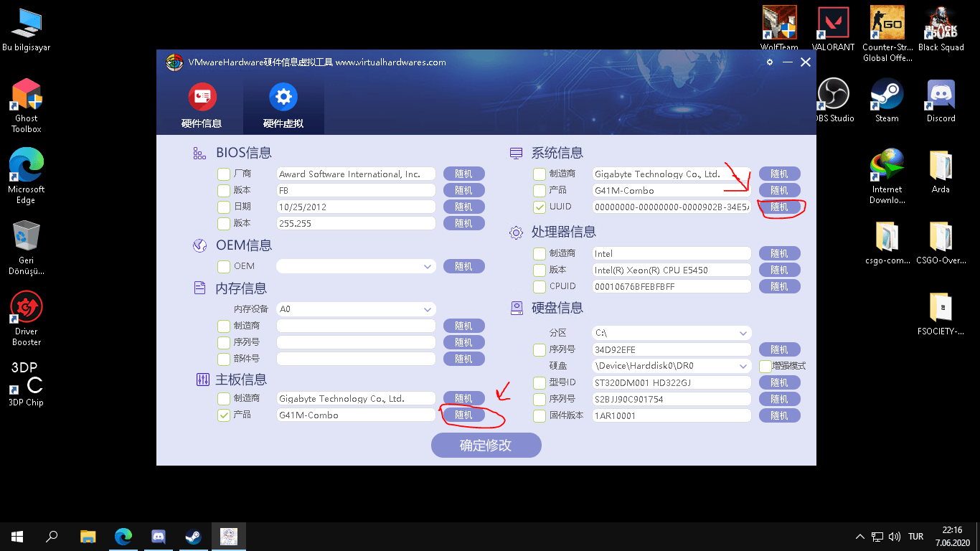Viewport: 980px width, 551px height.
Task: Click the 确定修改 confirm button
Action: (486, 445)
